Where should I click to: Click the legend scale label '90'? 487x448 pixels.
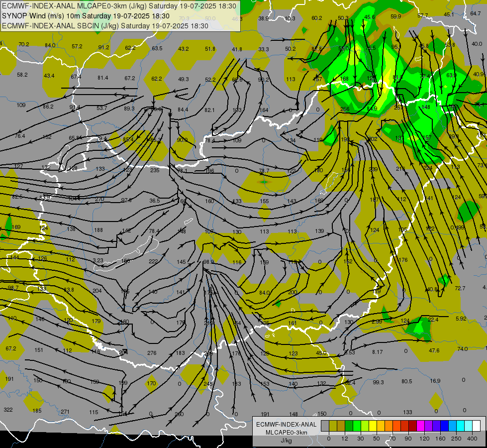coord(408,439)
